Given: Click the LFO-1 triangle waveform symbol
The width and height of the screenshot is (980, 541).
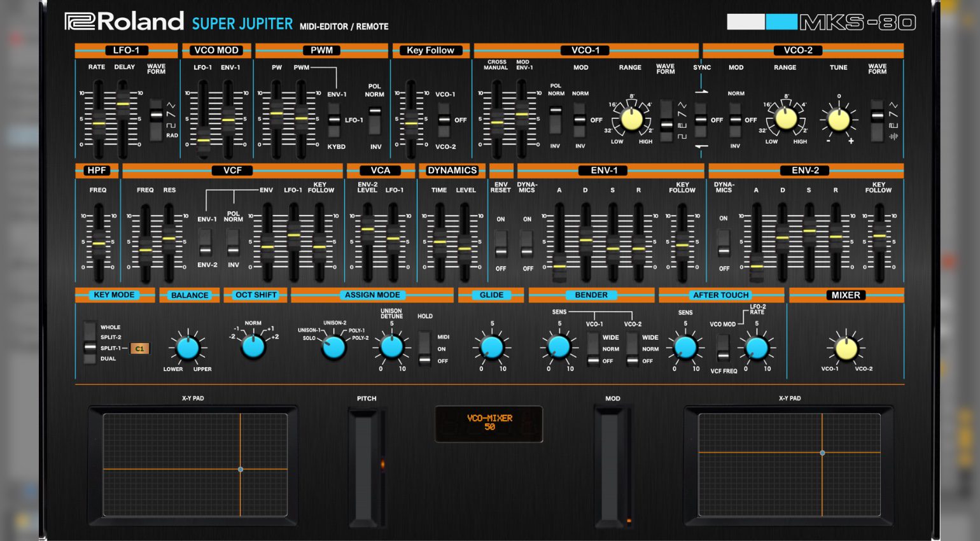Looking at the screenshot, I should (x=171, y=105).
